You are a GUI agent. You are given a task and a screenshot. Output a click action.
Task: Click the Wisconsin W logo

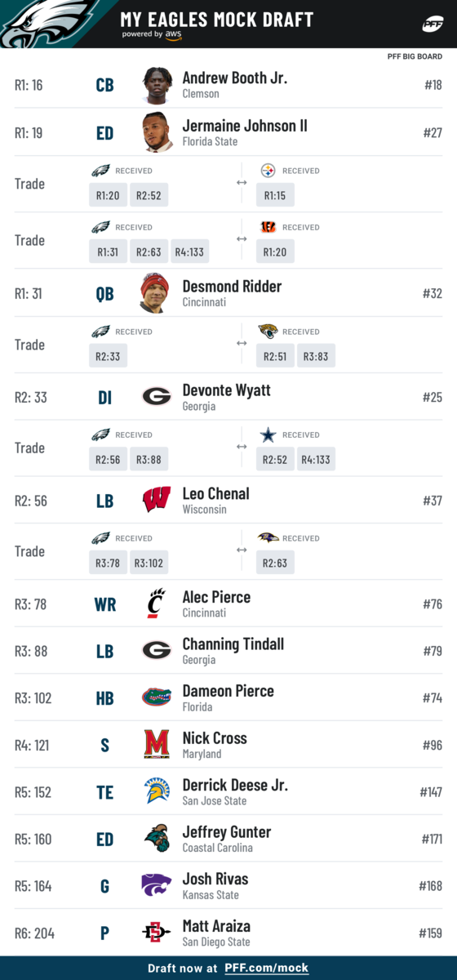[157, 500]
